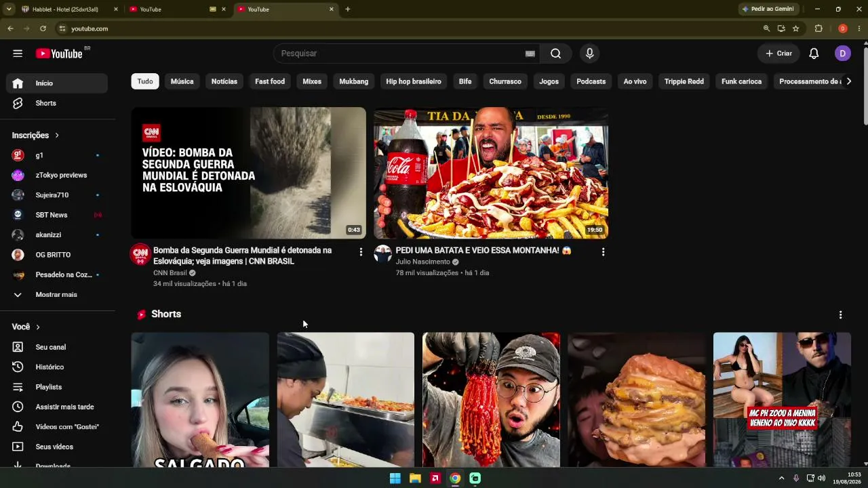868x488 pixels.
Task: Open the notifications bell
Action: (x=814, y=54)
